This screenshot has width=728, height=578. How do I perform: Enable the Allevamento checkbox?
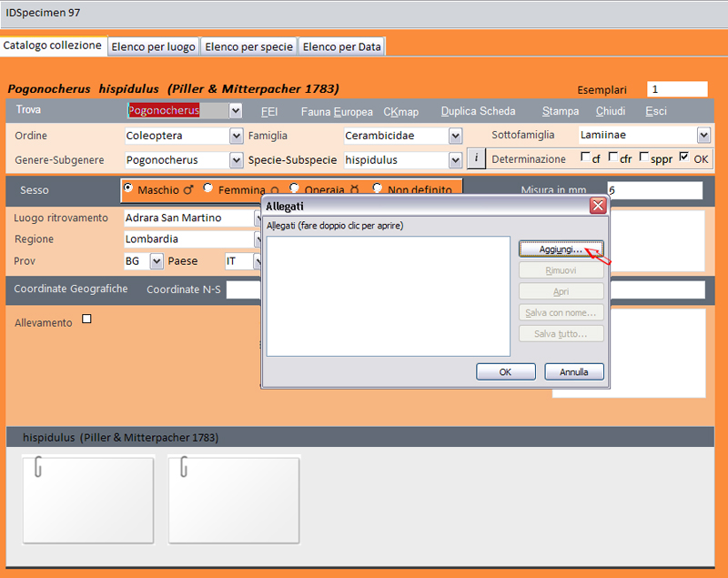[87, 319]
